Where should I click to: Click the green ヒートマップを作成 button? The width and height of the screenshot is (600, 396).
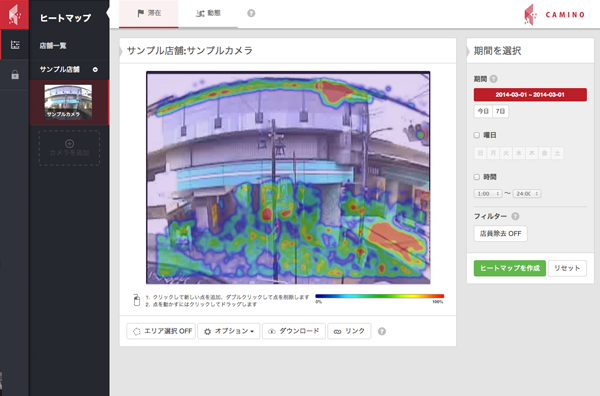(510, 268)
